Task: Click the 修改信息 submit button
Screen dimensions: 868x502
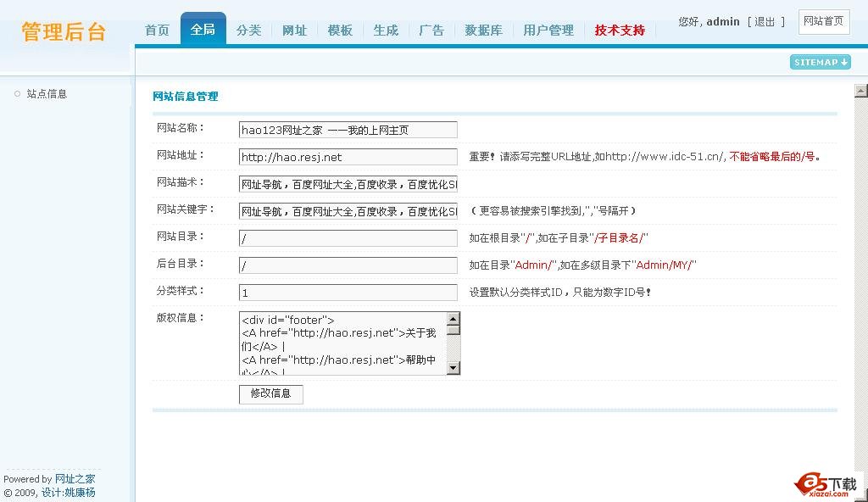Action: point(270,393)
